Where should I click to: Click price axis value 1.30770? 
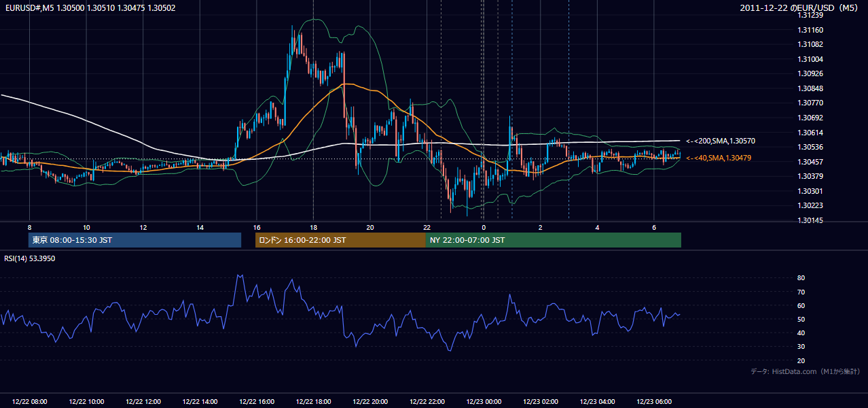tap(810, 103)
